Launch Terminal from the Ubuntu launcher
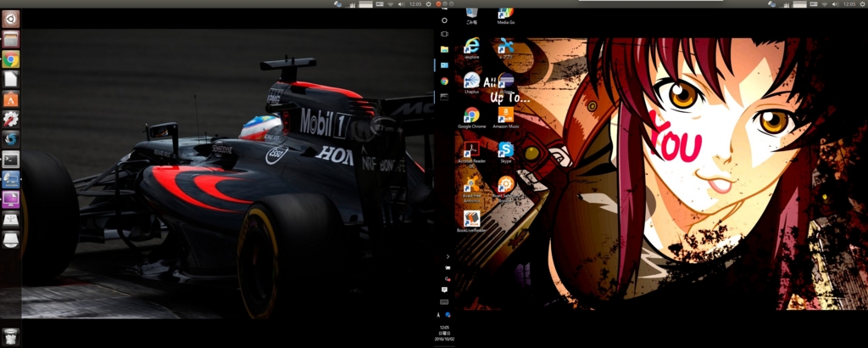Image resolution: width=868 pixels, height=348 pixels. coord(10,159)
